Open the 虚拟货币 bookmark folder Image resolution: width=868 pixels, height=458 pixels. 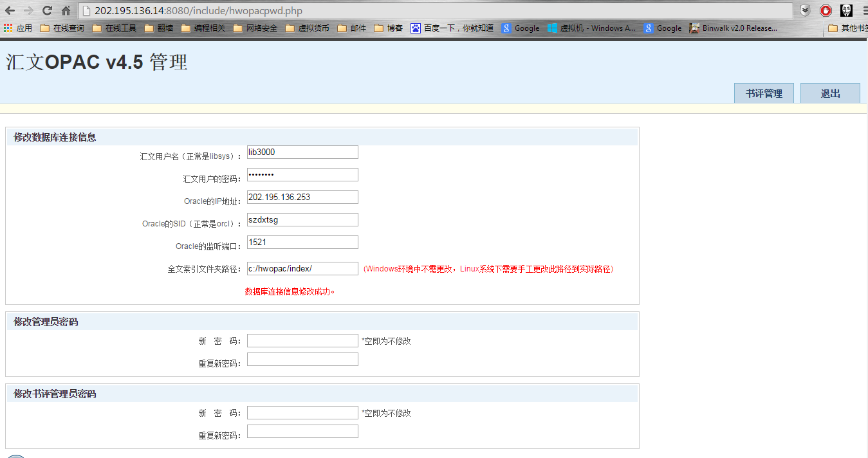coord(307,28)
